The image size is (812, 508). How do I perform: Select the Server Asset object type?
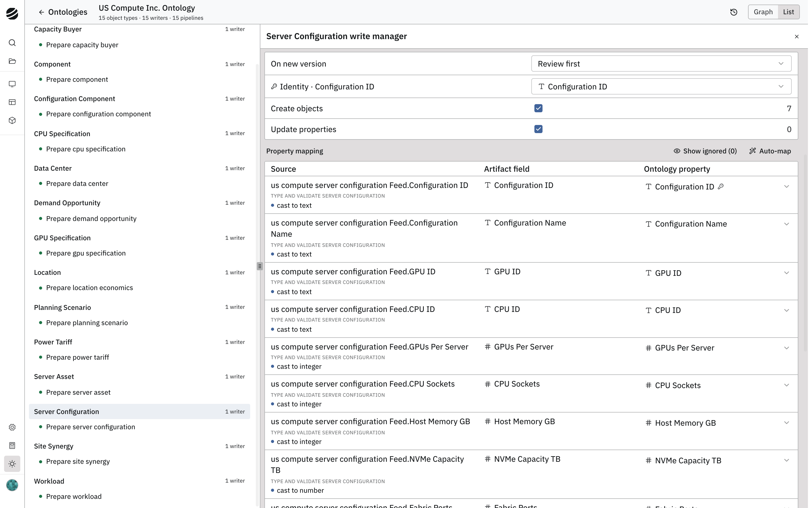[139, 377]
